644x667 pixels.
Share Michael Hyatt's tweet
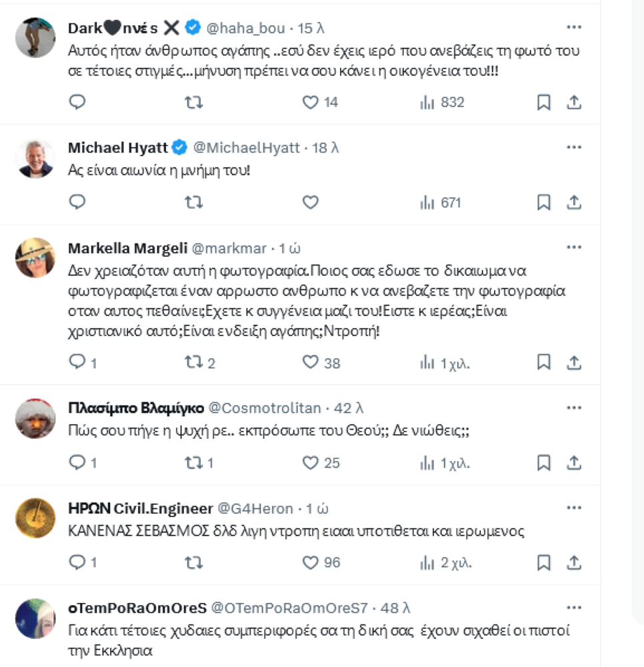pos(574,202)
